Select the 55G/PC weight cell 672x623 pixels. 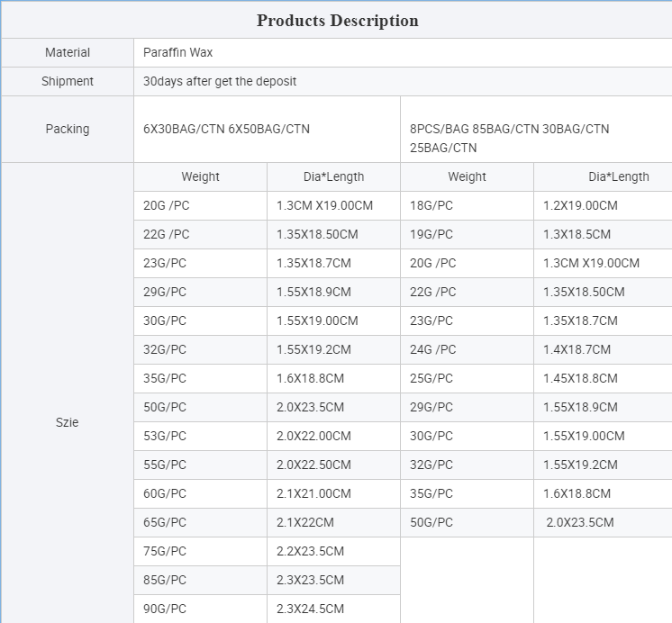pos(200,465)
